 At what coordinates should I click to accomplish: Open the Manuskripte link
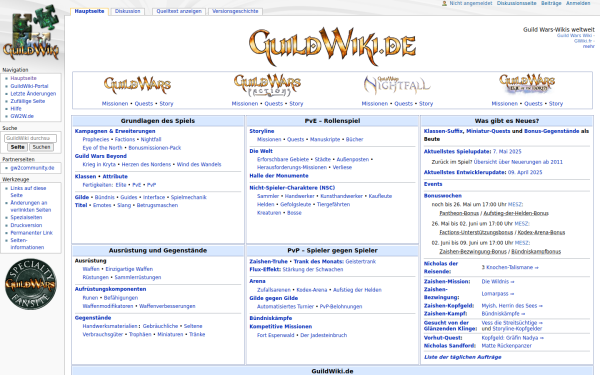click(325, 140)
